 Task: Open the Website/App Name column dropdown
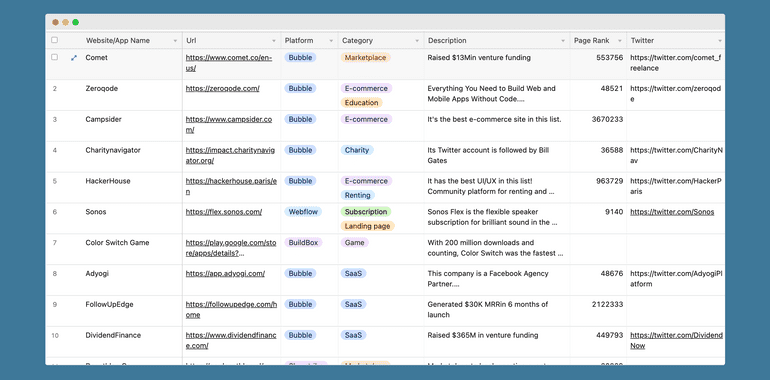(175, 41)
